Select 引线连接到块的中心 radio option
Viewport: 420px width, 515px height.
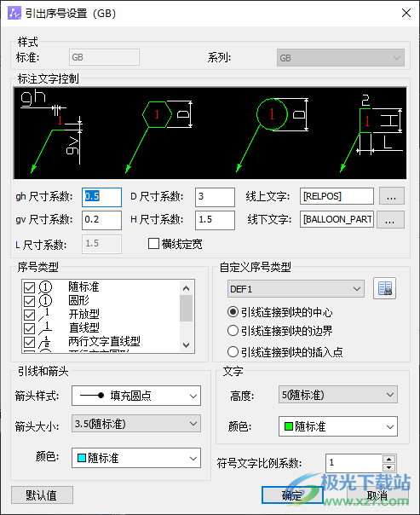coord(233,312)
